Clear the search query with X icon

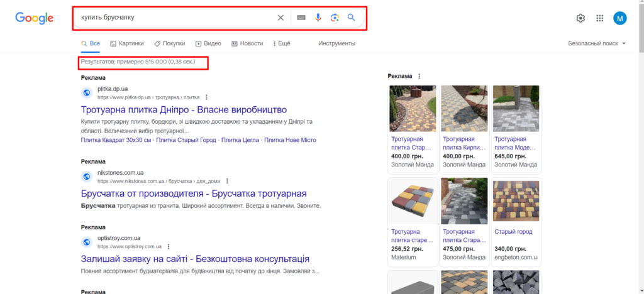coord(280,18)
